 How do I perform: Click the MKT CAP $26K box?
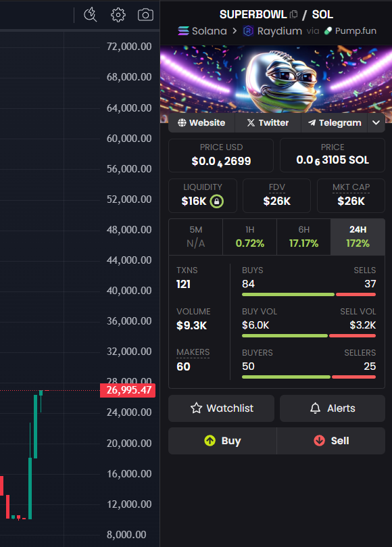click(351, 195)
